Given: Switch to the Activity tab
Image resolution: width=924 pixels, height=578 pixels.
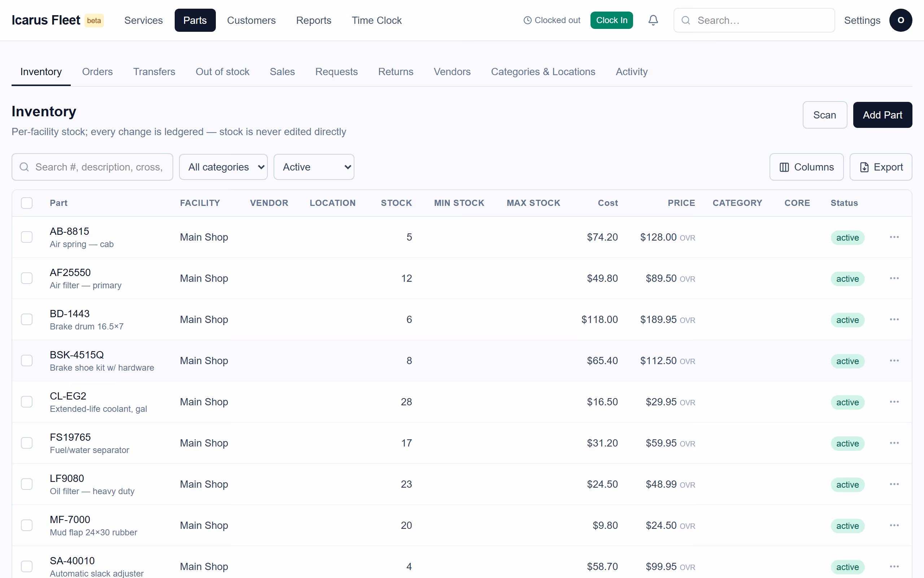Looking at the screenshot, I should (632, 72).
